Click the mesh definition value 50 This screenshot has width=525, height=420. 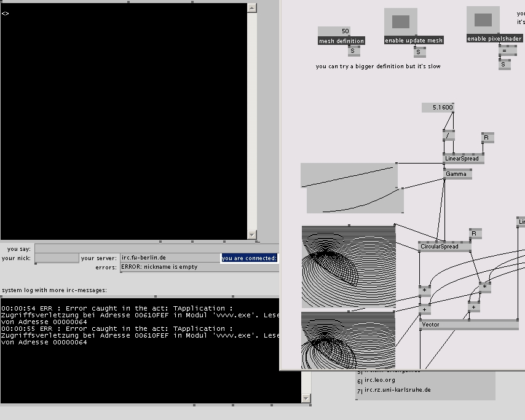coord(334,31)
